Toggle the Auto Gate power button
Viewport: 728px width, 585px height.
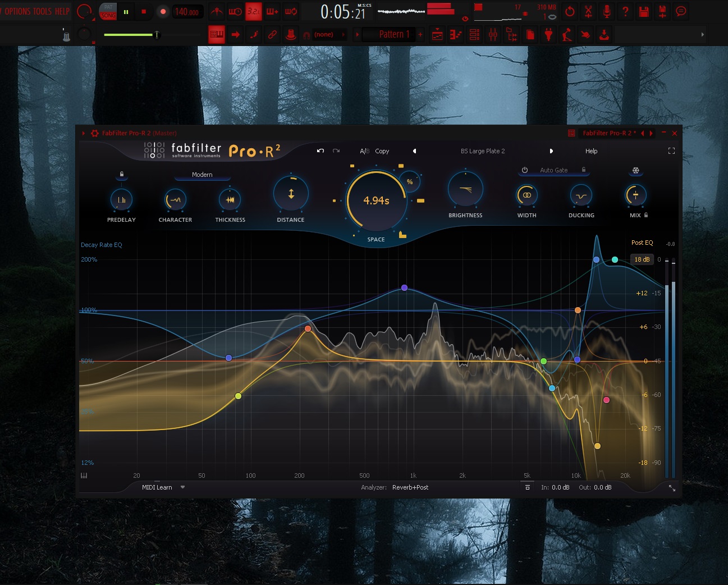tap(525, 170)
